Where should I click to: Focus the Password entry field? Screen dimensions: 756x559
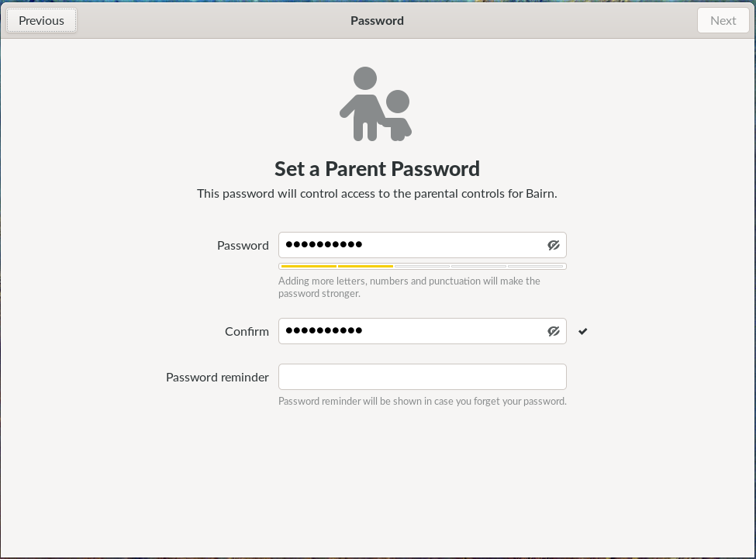(x=411, y=245)
